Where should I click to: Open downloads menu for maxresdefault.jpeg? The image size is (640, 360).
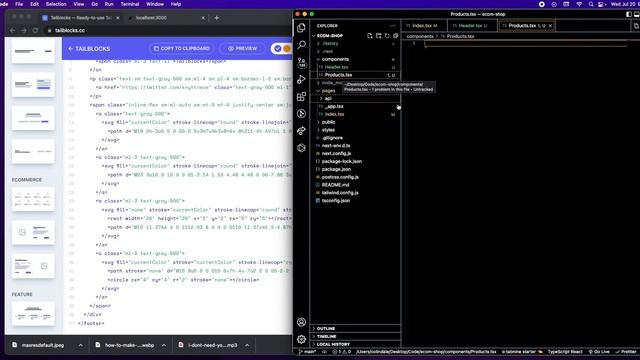point(80,345)
